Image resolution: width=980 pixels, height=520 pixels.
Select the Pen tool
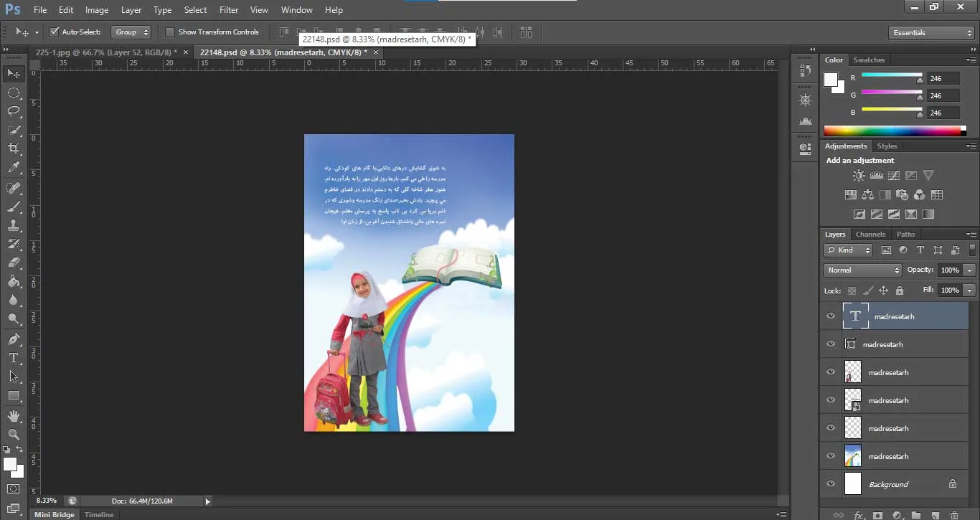(x=14, y=339)
